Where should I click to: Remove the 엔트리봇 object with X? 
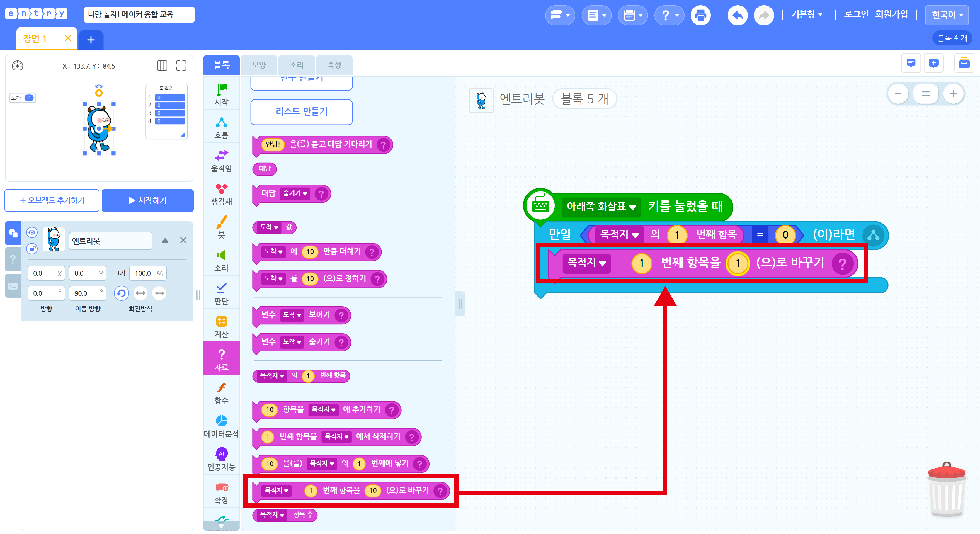tap(183, 240)
